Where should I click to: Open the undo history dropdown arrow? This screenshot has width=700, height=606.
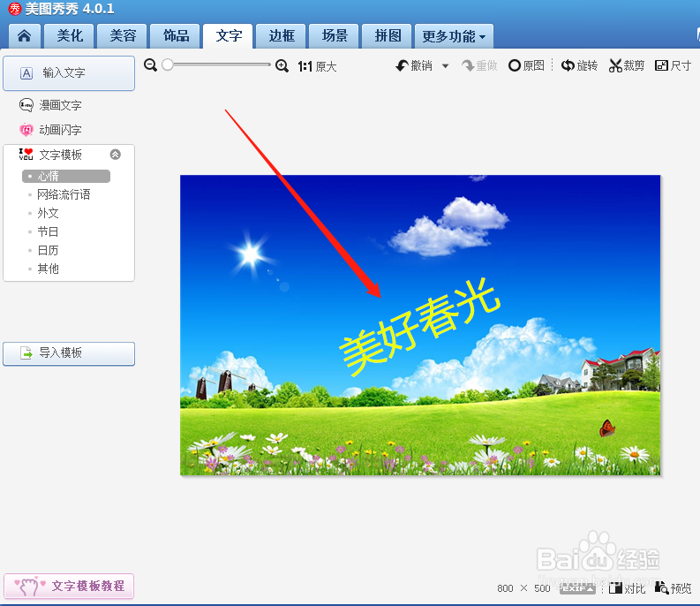[445, 66]
